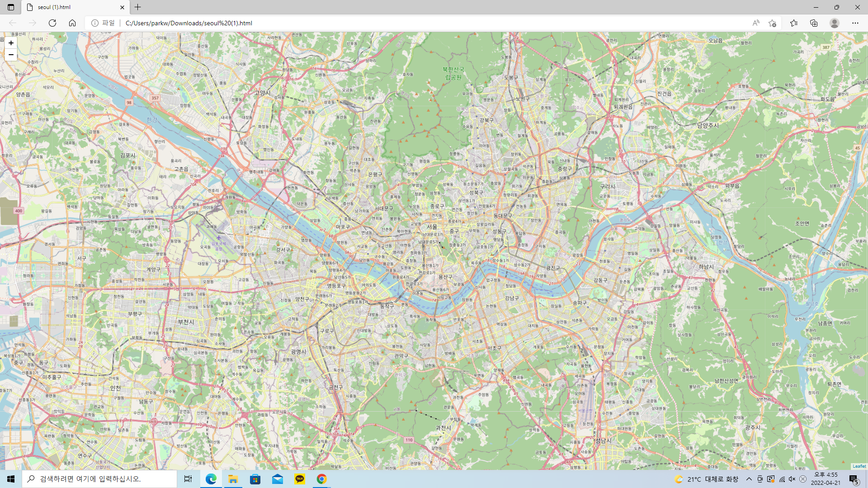Viewport: 868px width, 488px height.
Task: Go to the browser home page
Action: (x=72, y=23)
